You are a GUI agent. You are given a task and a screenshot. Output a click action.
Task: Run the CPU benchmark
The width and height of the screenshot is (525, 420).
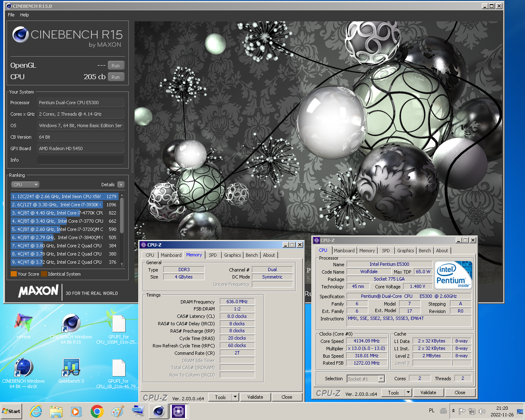[x=116, y=77]
